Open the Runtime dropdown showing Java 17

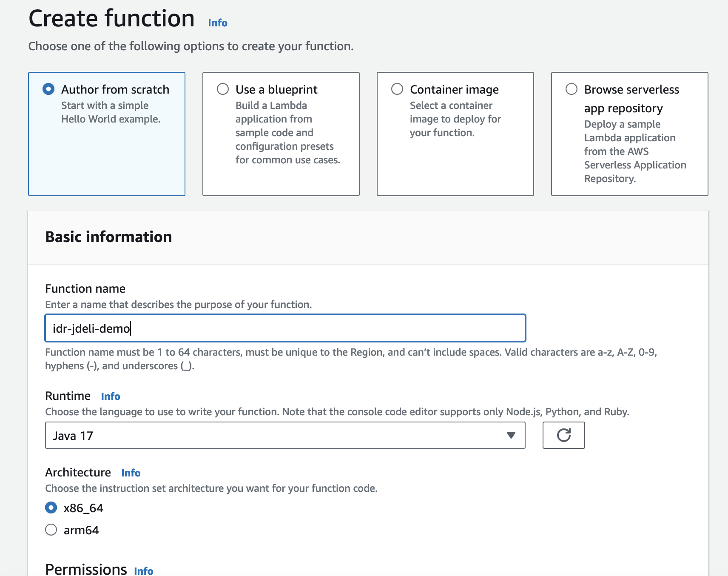285,435
